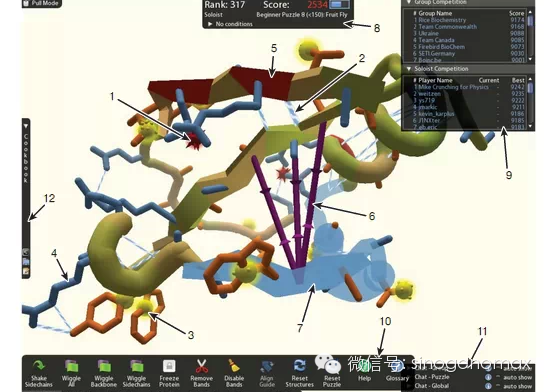Open the Help menu item
Screen dimensions: 549x392
[x=364, y=374]
